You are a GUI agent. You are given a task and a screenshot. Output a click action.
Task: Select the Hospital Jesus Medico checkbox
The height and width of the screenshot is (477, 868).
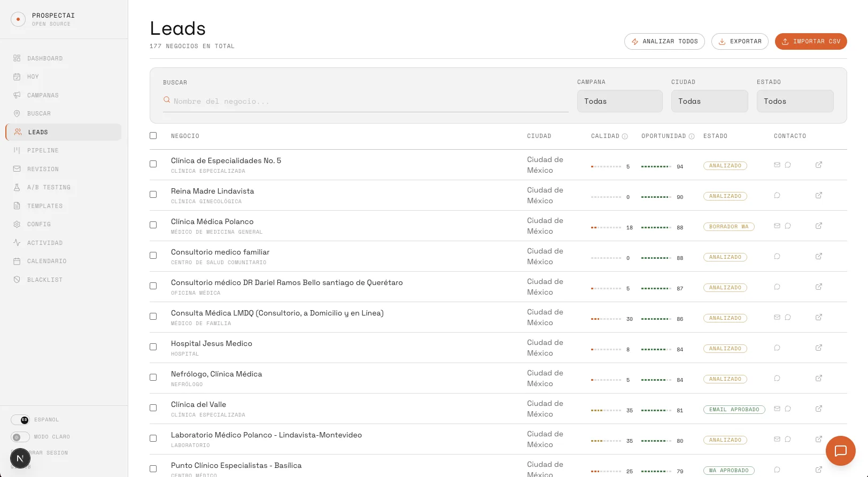tap(153, 347)
